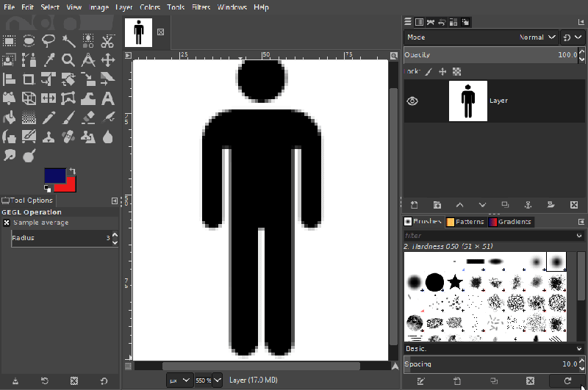Select the Blur/Sharpen droplet tool

click(x=107, y=137)
